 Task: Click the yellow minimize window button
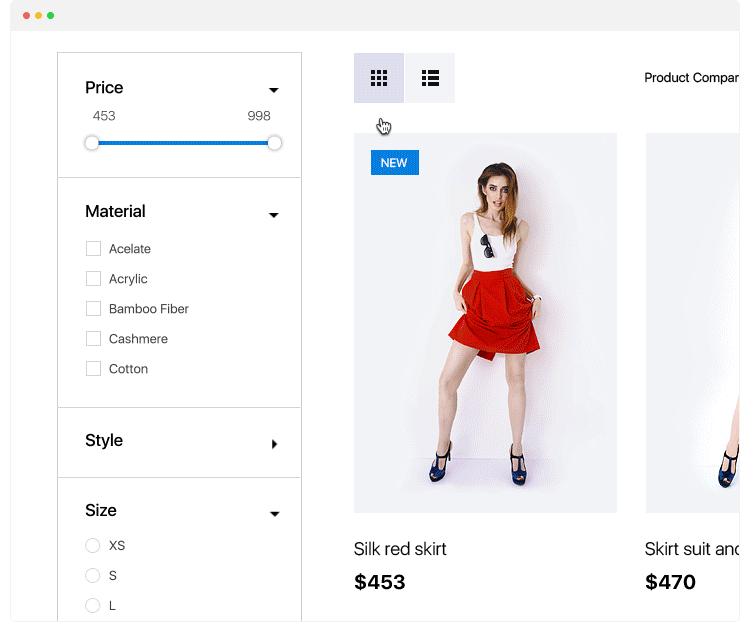tap(38, 16)
